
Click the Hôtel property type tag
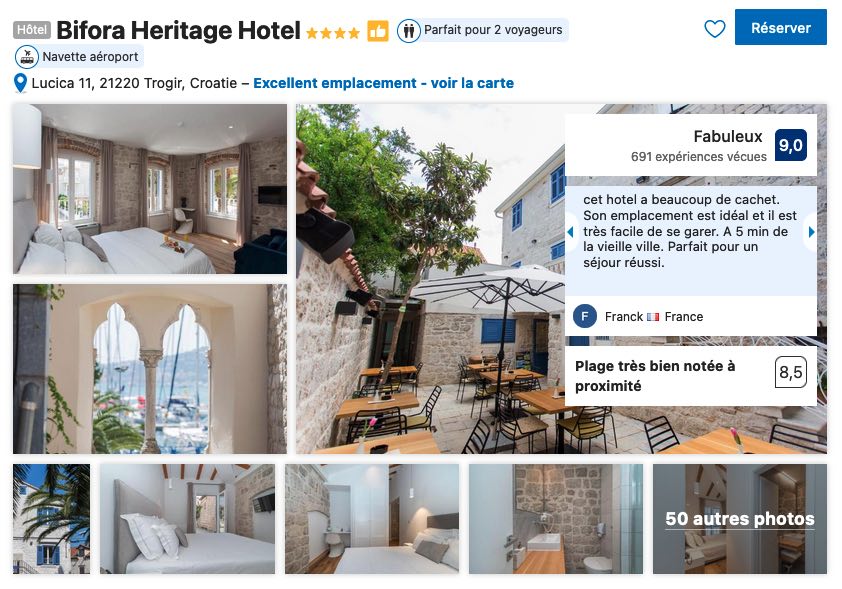tap(32, 30)
